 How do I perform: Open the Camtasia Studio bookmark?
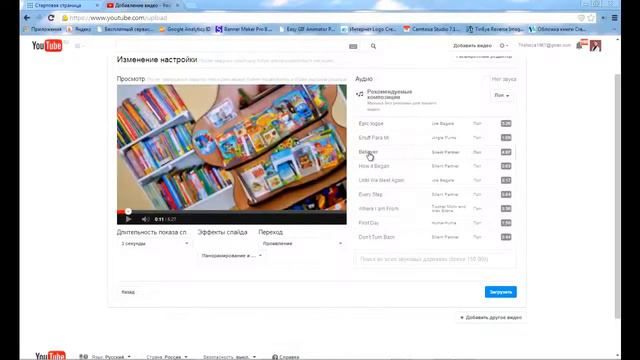[431, 29]
